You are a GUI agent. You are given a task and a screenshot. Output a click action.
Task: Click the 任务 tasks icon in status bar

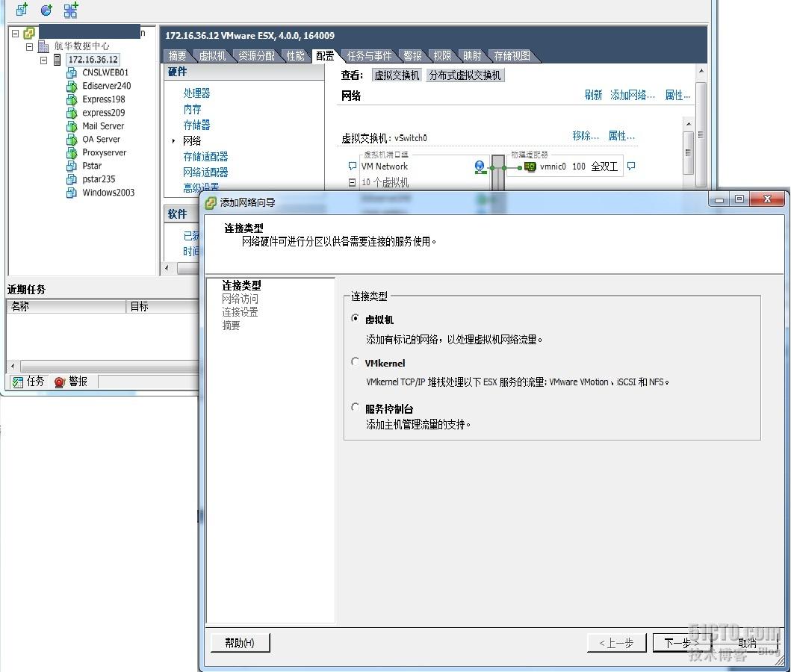click(18, 382)
